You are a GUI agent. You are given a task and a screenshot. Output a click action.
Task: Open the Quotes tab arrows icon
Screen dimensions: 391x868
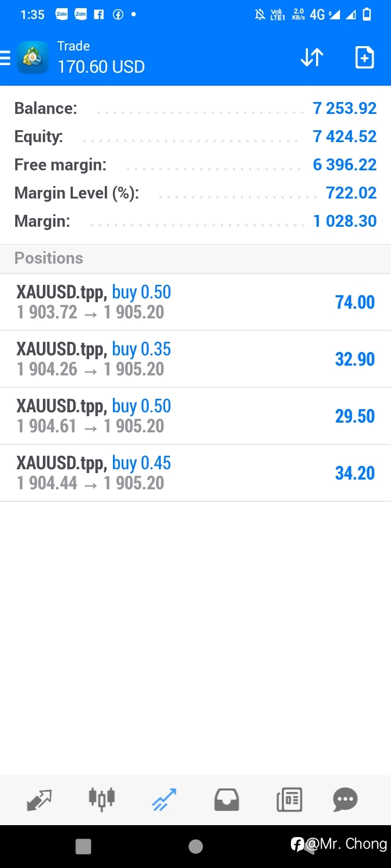(39, 800)
